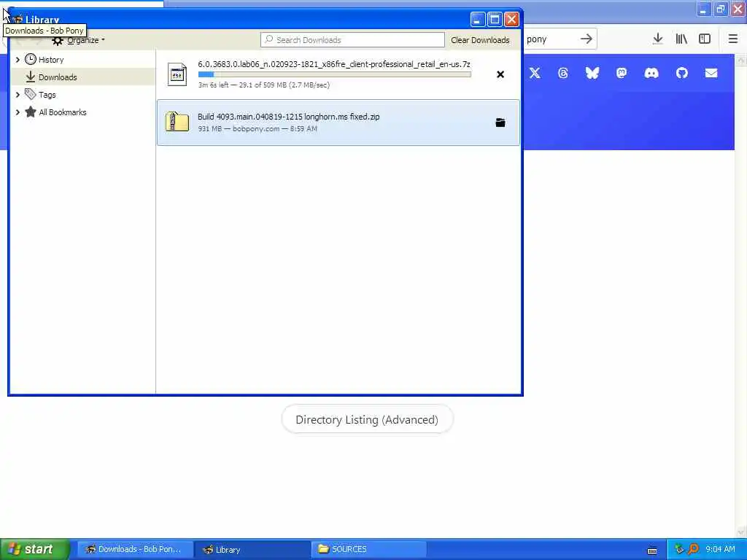Click the 9:04 AM taskbar clock
The width and height of the screenshot is (747, 560).
720,549
